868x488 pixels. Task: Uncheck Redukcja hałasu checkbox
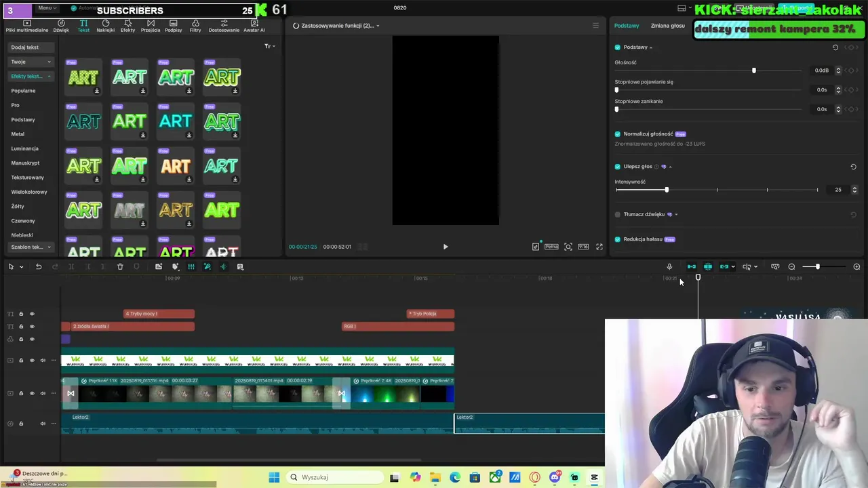click(618, 239)
